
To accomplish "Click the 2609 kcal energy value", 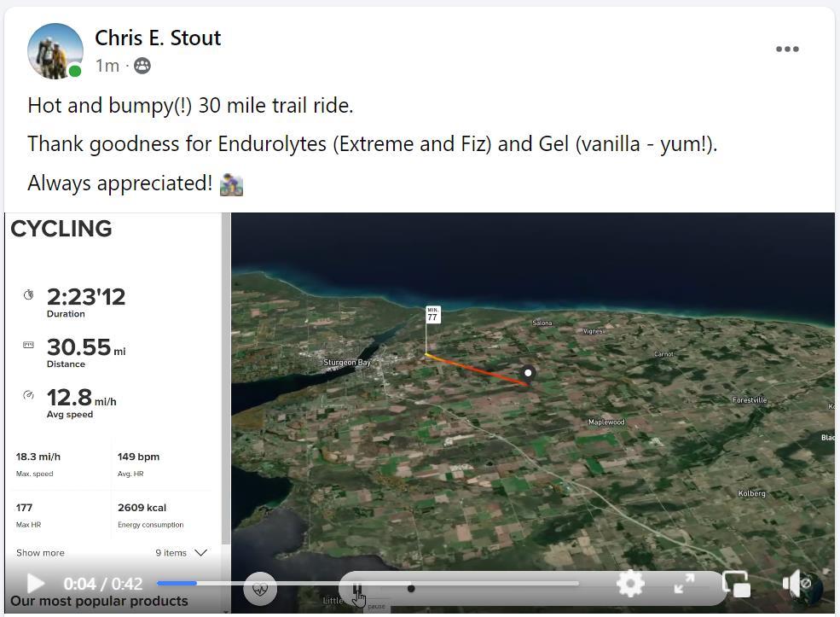I will point(142,507).
